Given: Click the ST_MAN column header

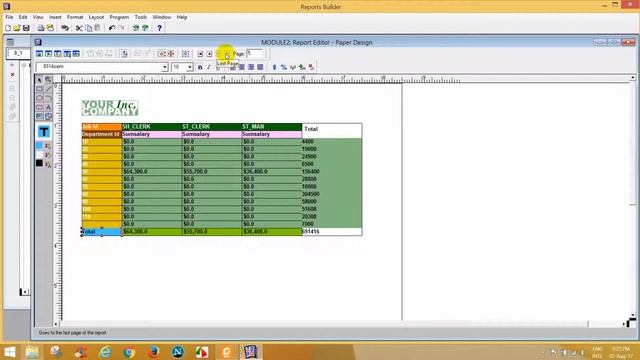Looking at the screenshot, I should pos(253,127).
